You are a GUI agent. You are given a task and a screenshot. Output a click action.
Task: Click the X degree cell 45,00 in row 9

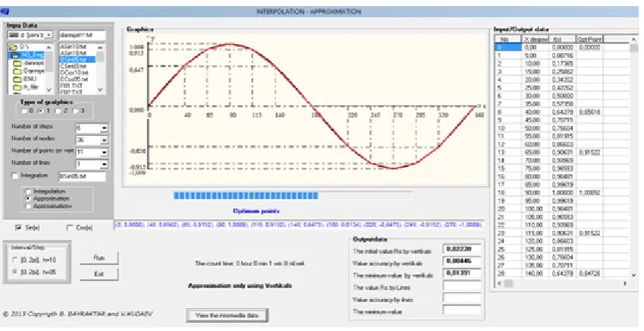click(x=536, y=120)
